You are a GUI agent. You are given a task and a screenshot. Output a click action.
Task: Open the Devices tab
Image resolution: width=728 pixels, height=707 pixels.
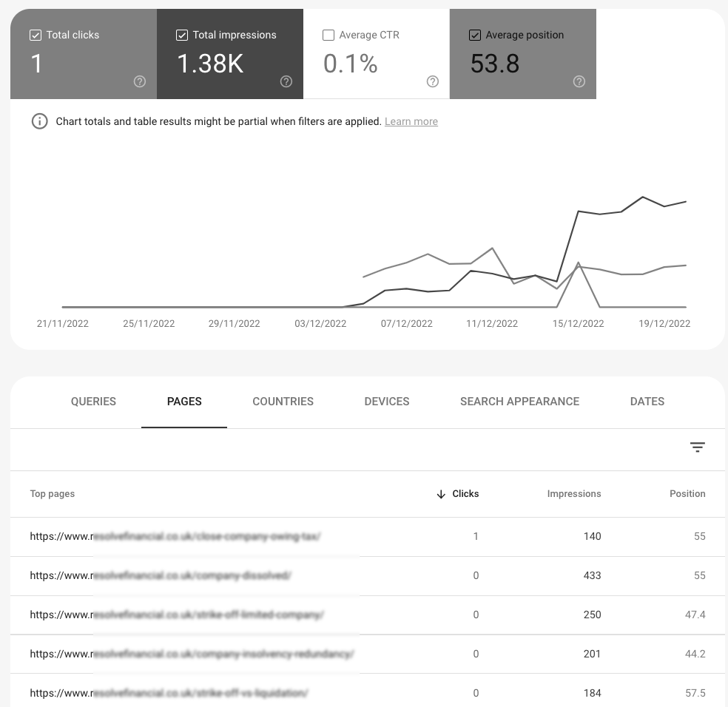386,402
